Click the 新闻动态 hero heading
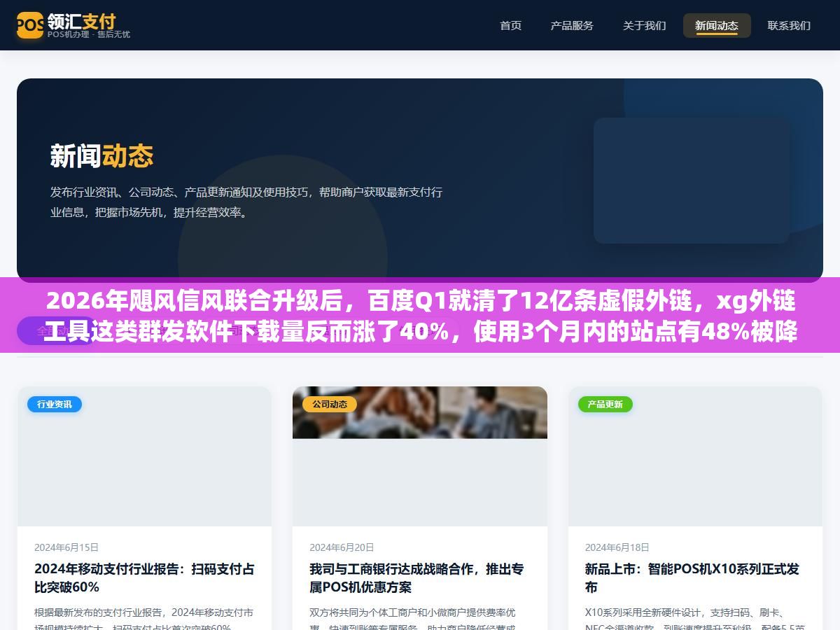Image resolution: width=840 pixels, height=630 pixels. [x=101, y=155]
